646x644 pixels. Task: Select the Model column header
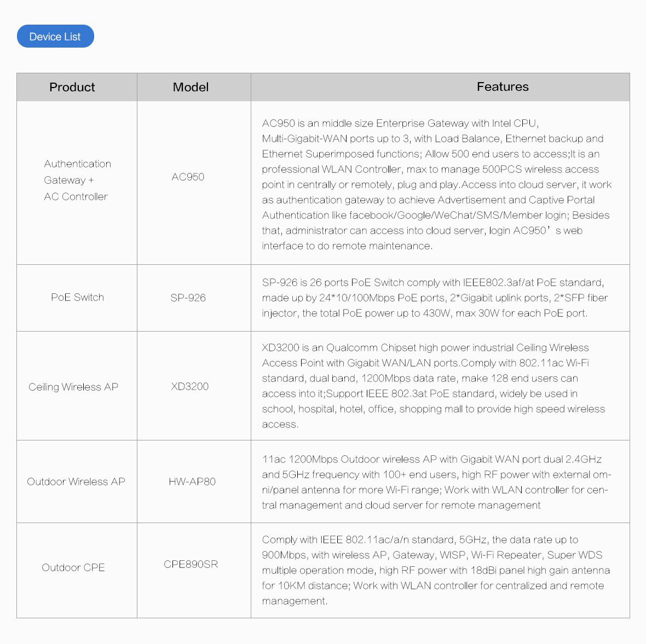click(194, 87)
